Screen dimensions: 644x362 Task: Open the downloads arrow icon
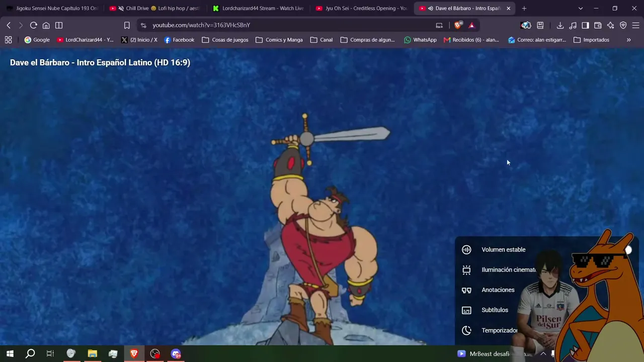point(560,25)
